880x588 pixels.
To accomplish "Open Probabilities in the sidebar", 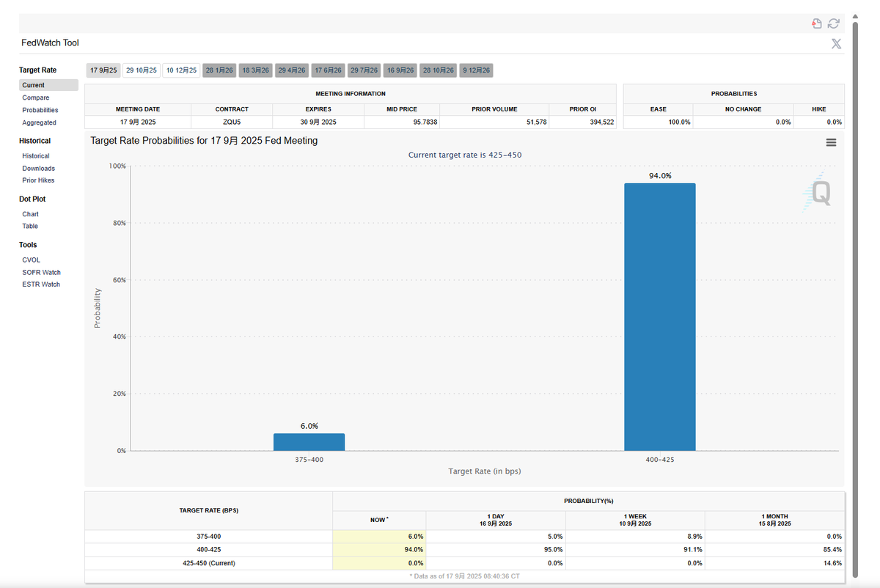I will click(40, 110).
